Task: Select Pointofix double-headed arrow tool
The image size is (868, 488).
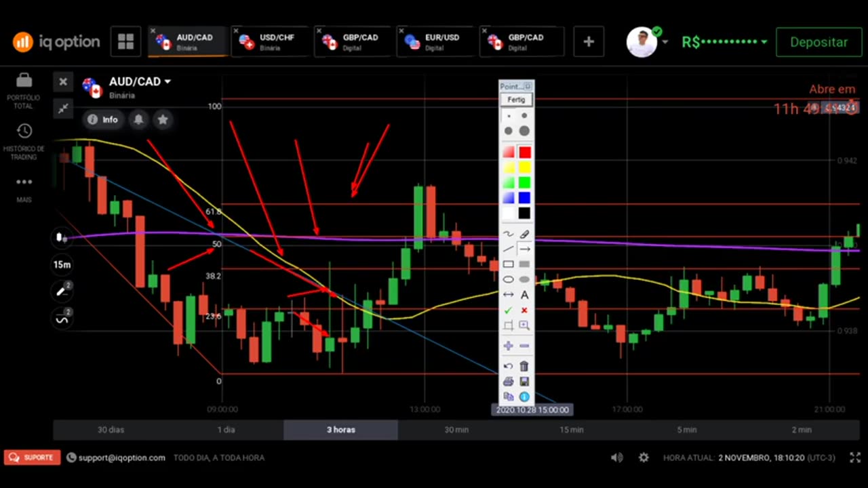Action: coord(508,295)
